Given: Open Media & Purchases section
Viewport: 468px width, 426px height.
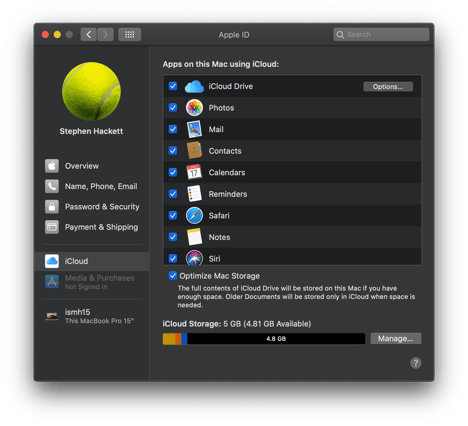Looking at the screenshot, I should pos(92,282).
